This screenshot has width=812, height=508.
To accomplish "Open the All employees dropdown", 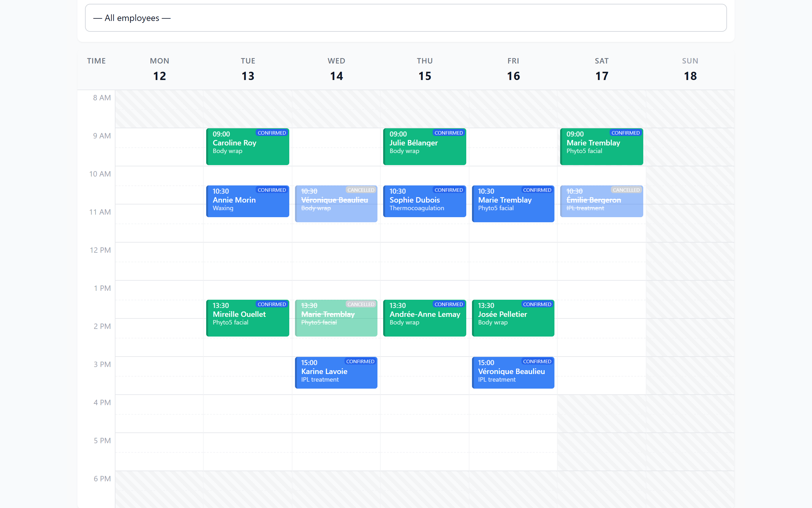I will click(x=406, y=18).
